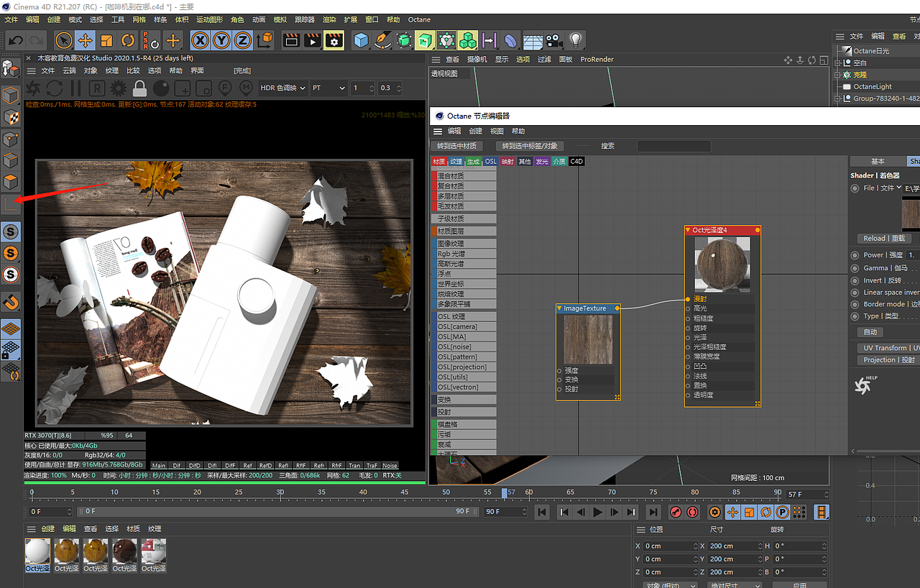Click the Pick Material M marker icon
This screenshot has height=588, width=920.
pos(246,88)
